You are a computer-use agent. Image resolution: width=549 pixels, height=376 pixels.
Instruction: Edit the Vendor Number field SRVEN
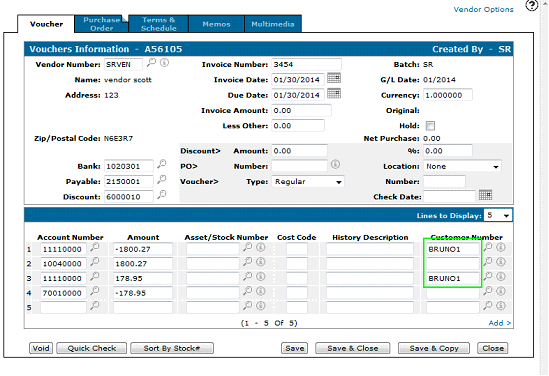point(123,64)
